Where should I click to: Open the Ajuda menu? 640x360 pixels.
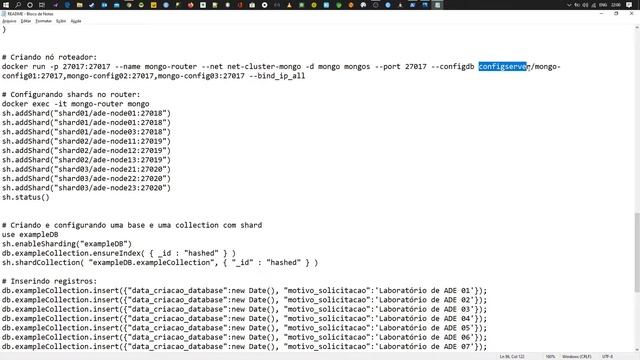tap(76, 21)
